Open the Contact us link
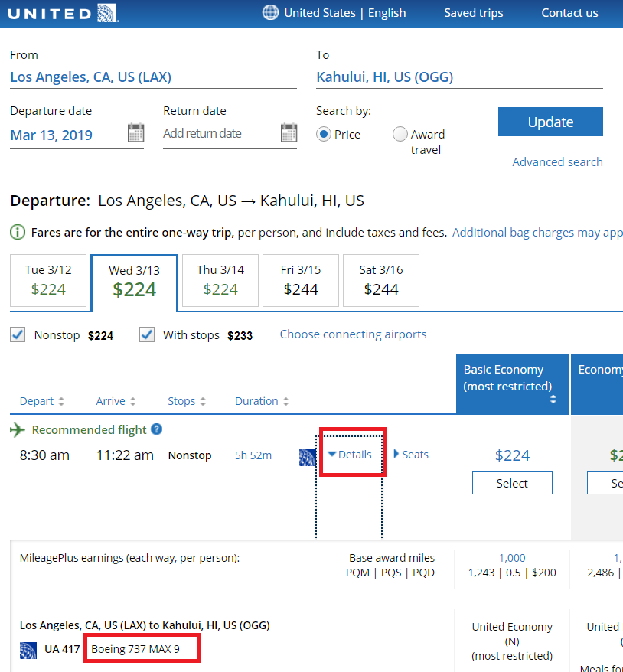The height and width of the screenshot is (672, 623). (x=569, y=13)
